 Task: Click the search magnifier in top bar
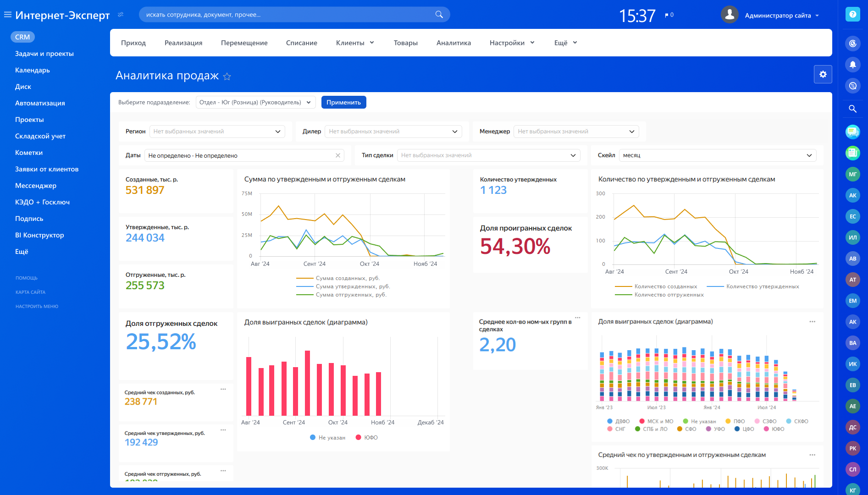(x=439, y=15)
